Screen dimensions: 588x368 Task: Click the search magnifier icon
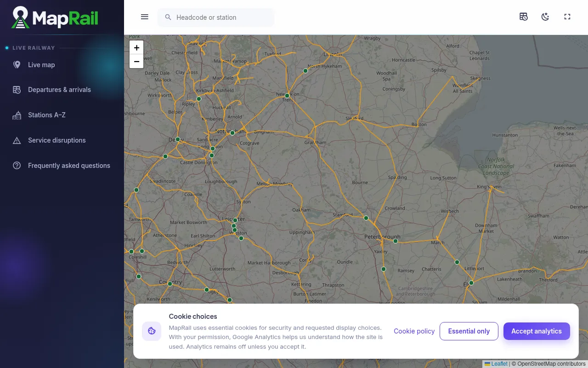coord(168,17)
